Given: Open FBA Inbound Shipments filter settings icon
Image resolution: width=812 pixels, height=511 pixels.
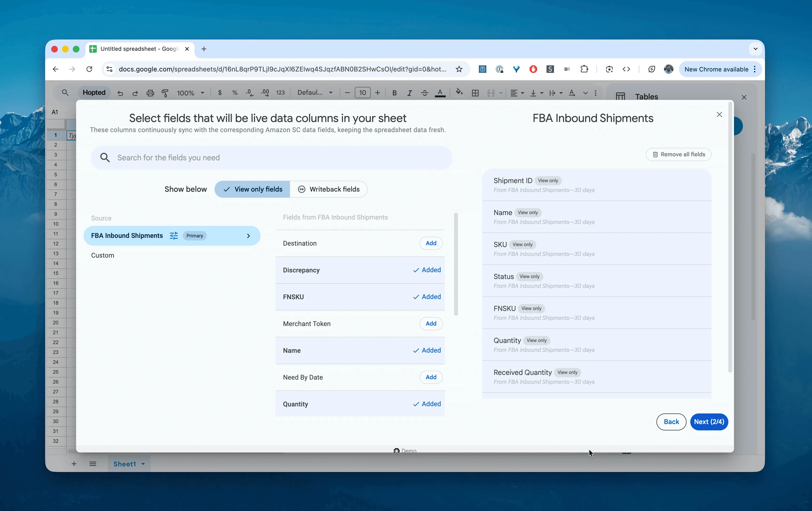Looking at the screenshot, I should (174, 236).
